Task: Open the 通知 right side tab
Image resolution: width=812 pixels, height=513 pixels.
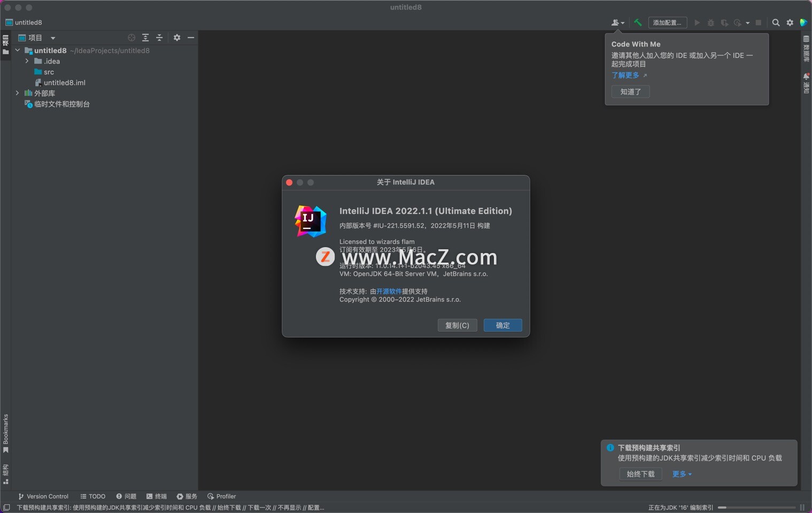Action: click(806, 83)
